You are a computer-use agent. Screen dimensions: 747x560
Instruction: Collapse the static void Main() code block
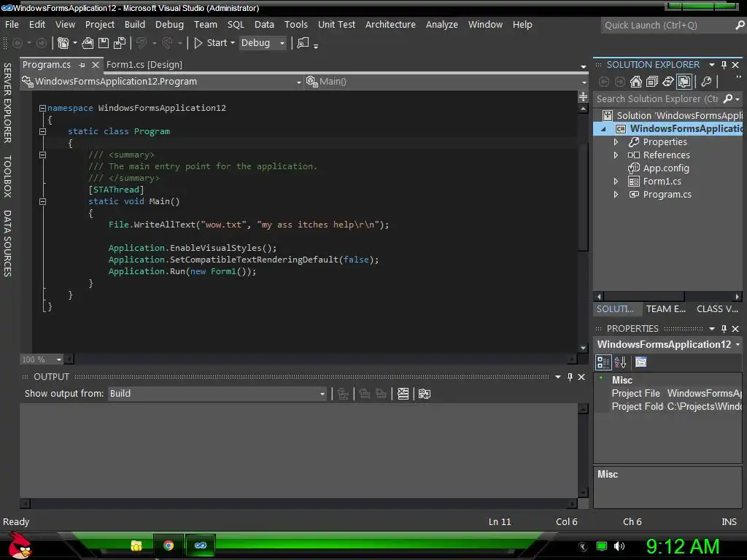[x=42, y=201]
